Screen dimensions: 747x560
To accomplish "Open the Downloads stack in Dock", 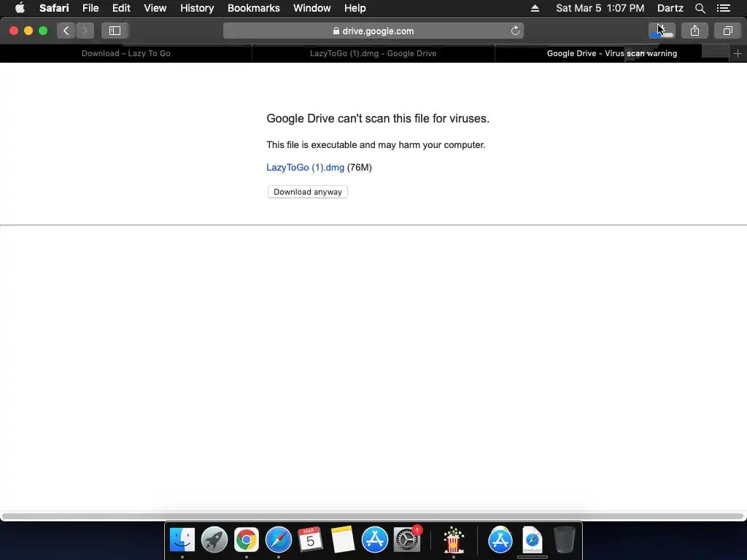I will click(x=532, y=540).
